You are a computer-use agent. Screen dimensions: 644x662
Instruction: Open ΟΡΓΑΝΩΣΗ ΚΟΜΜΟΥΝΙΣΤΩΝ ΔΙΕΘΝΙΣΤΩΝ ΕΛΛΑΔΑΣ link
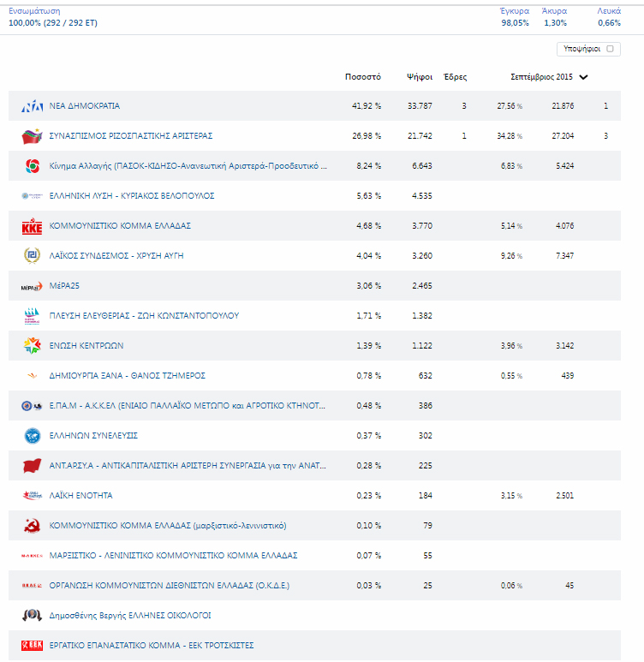[x=170, y=586]
